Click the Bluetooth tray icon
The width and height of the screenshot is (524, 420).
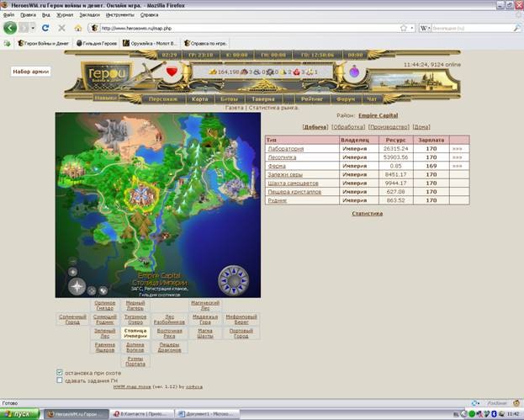pos(495,414)
